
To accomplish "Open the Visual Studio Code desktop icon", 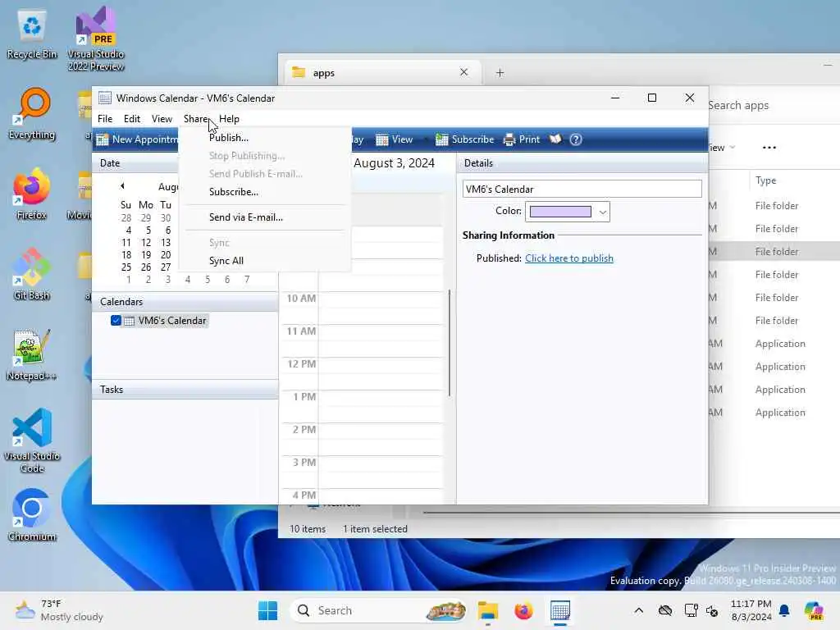I will (32, 441).
